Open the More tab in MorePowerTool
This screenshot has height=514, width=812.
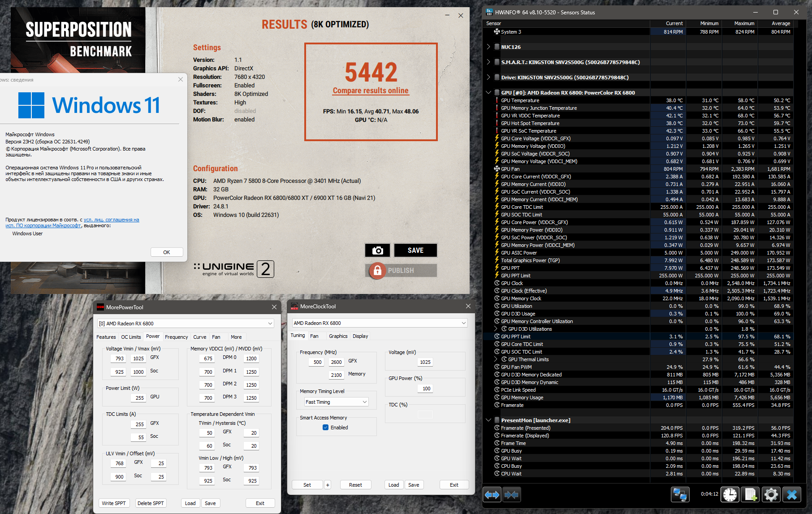(236, 337)
